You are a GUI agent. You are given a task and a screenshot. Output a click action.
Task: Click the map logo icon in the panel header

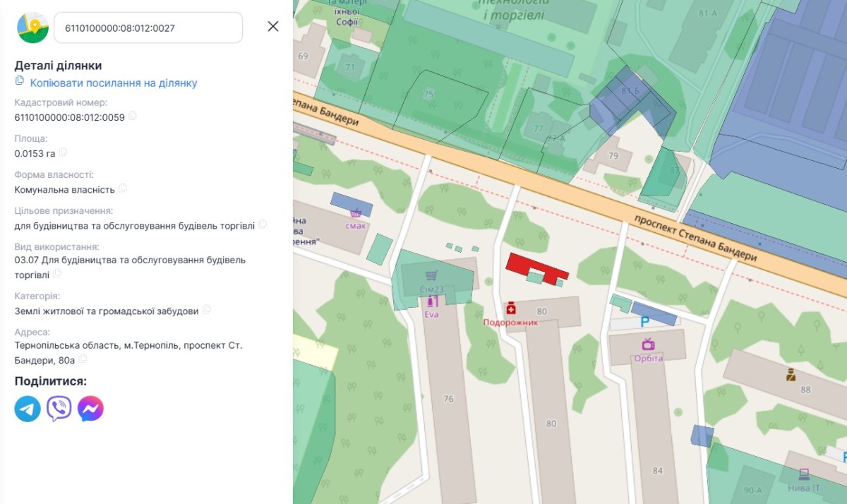32,28
